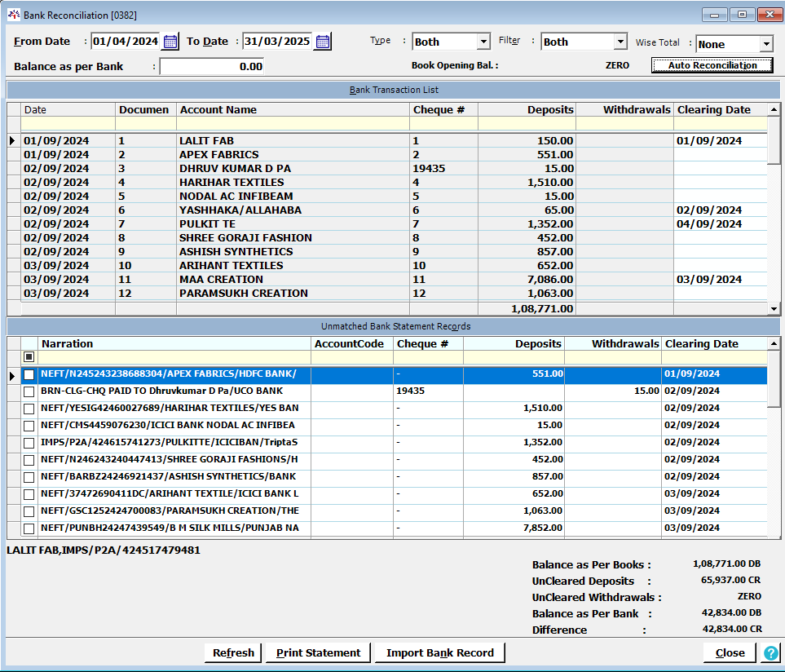Click the Balance as per Bank field
Image resolution: width=785 pixels, height=672 pixels.
212,66
